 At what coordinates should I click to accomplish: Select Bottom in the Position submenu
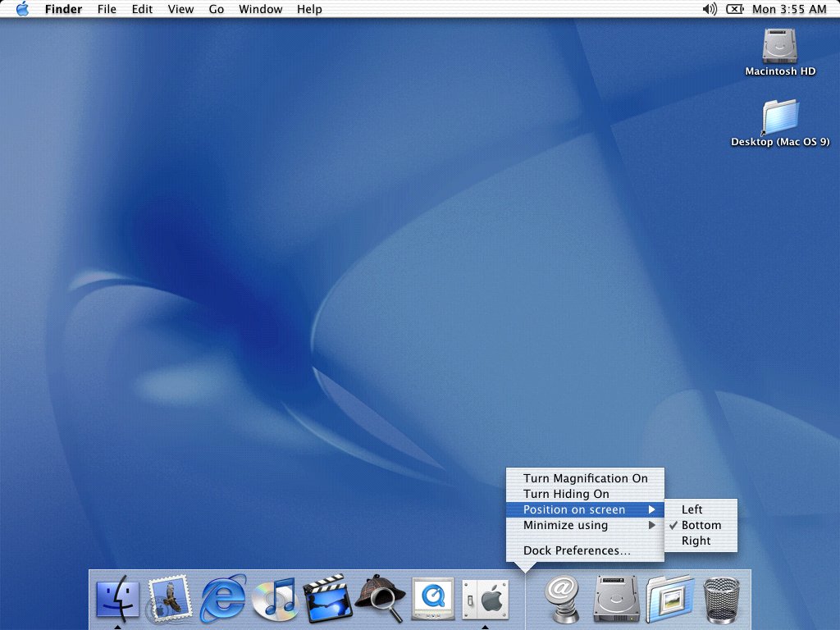tap(699, 525)
